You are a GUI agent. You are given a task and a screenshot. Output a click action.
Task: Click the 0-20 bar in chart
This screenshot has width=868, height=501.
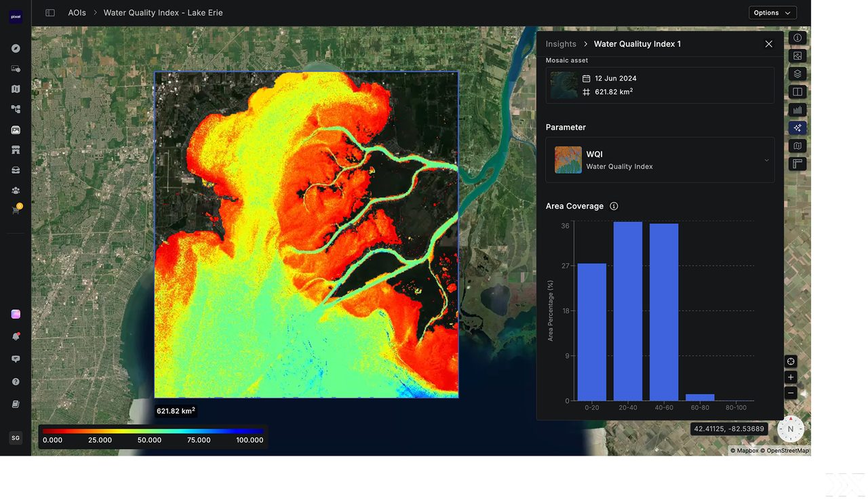click(x=592, y=332)
